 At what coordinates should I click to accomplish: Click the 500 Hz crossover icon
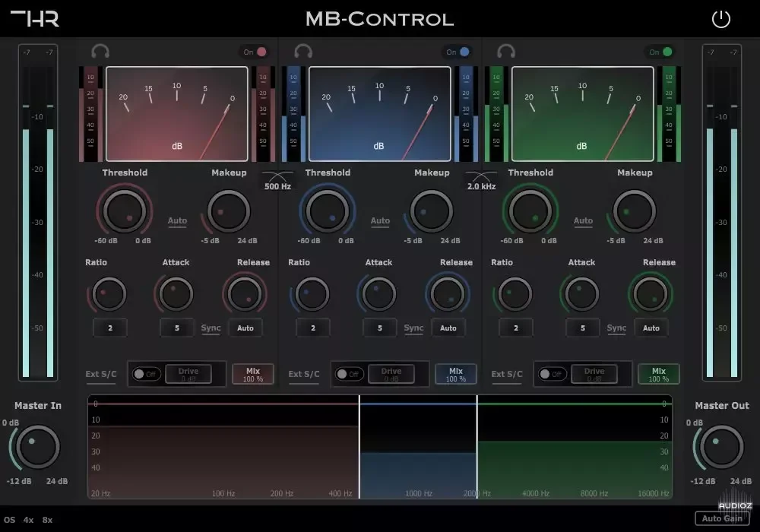[277, 176]
